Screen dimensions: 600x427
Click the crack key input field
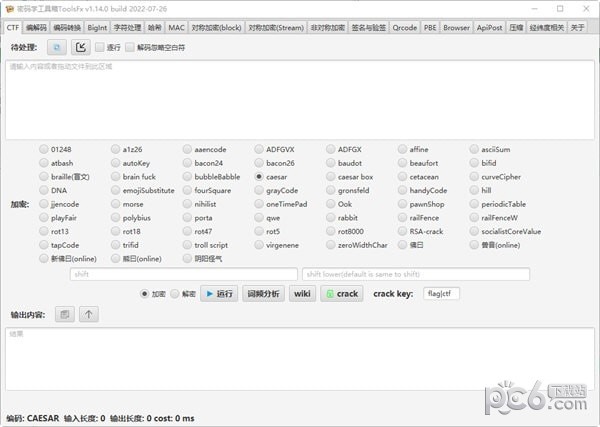[440, 294]
